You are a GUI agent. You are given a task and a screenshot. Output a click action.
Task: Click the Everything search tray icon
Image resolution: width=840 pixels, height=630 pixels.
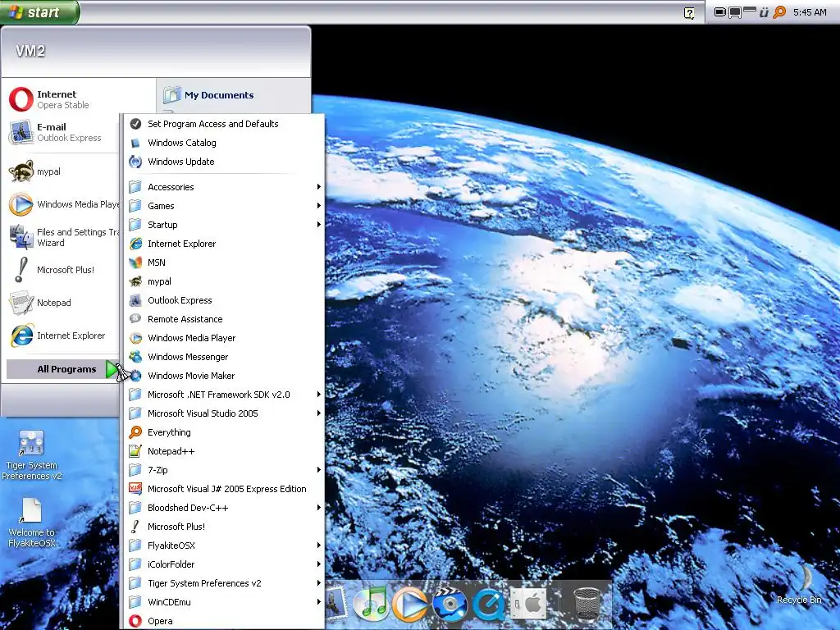coord(779,11)
